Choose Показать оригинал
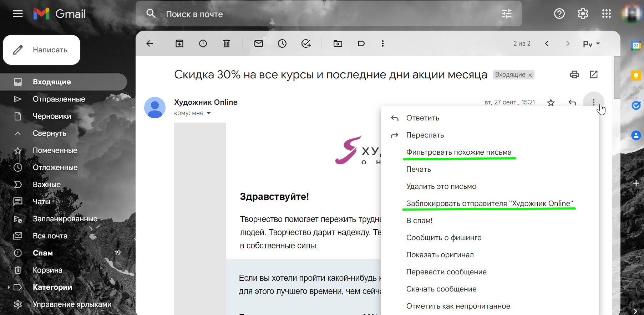 coord(490,255)
